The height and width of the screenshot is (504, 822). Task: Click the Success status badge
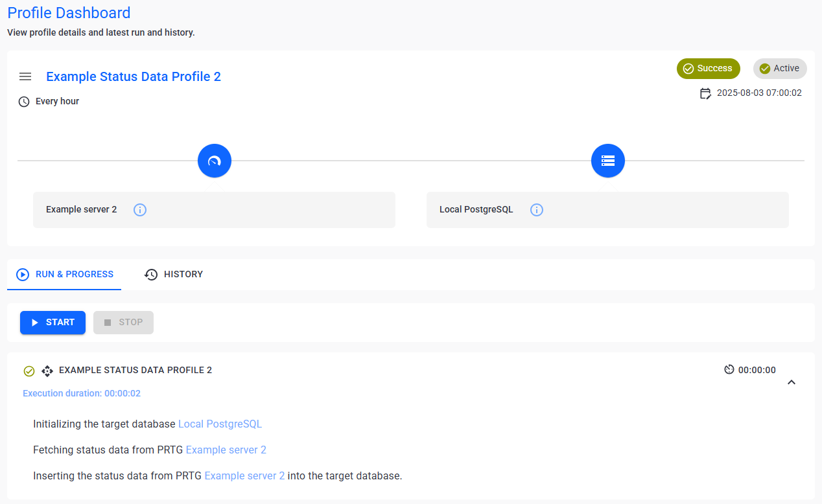709,69
